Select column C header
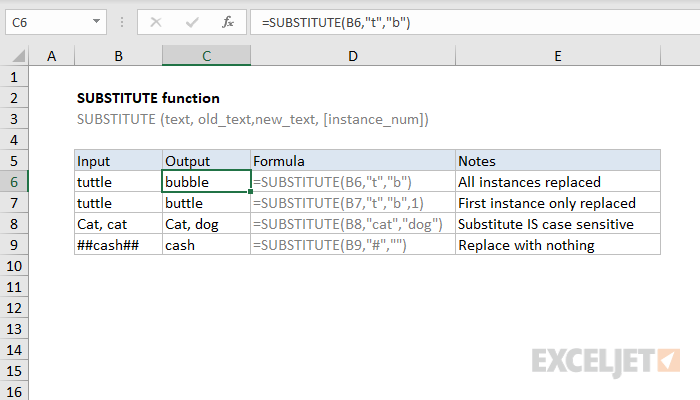This screenshot has width=700, height=400. (206, 57)
